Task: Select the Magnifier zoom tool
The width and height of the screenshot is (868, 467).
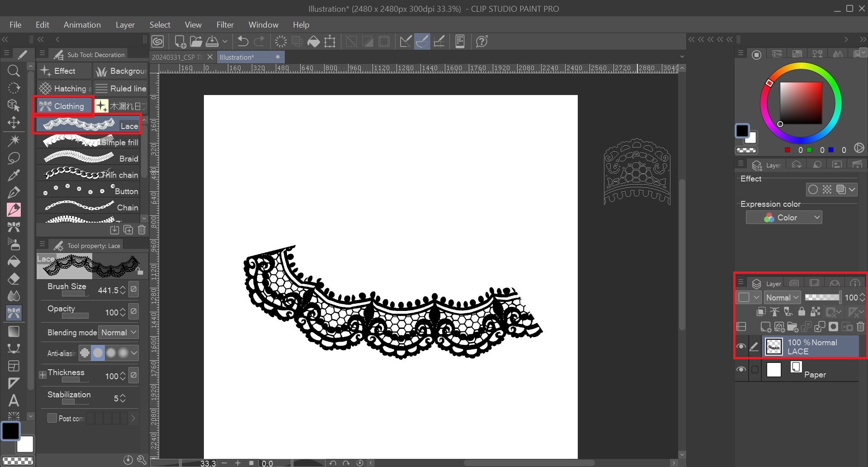Action: coord(14,71)
